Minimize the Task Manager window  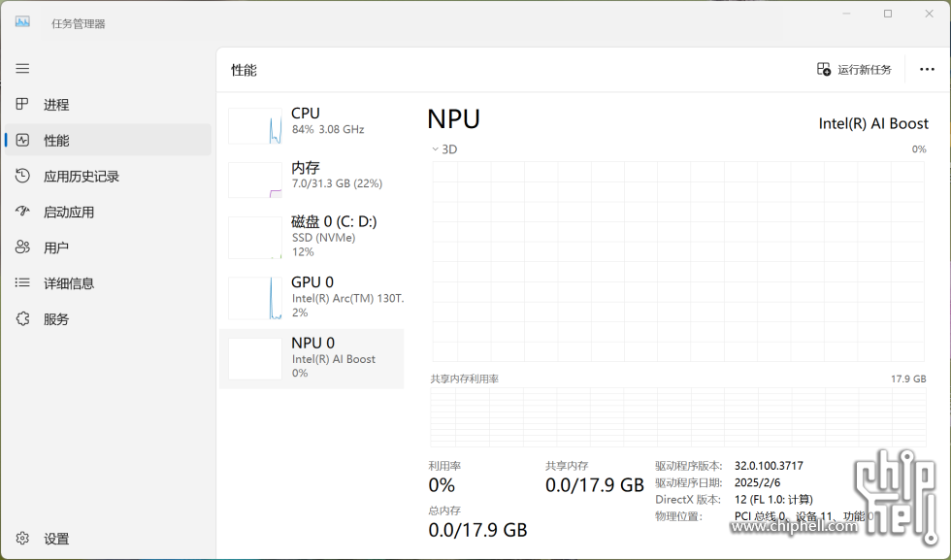point(846,14)
